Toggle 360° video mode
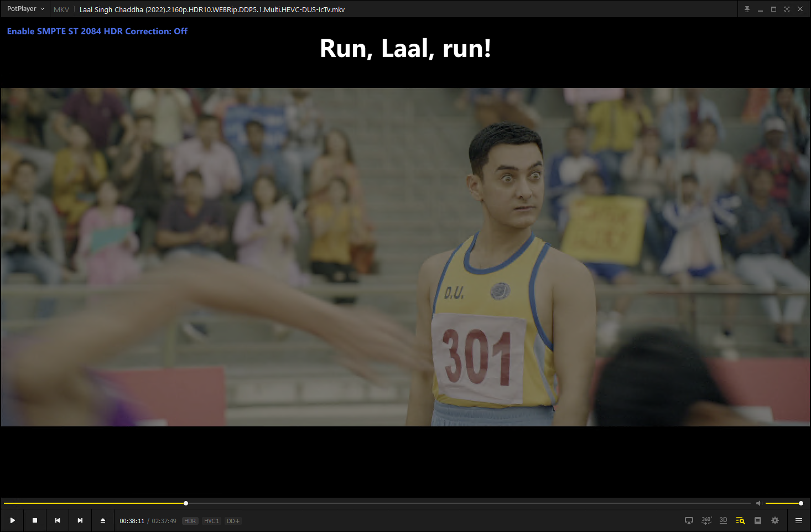This screenshot has height=532, width=811. pyautogui.click(x=706, y=520)
